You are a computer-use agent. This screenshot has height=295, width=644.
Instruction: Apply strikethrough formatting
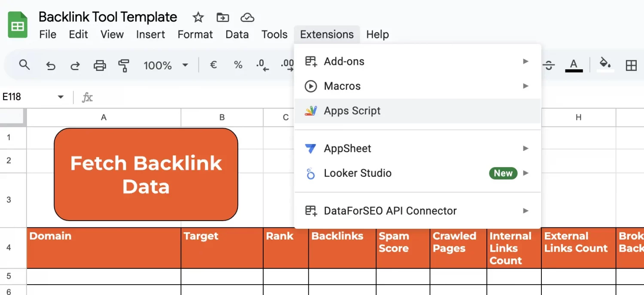pyautogui.click(x=549, y=65)
